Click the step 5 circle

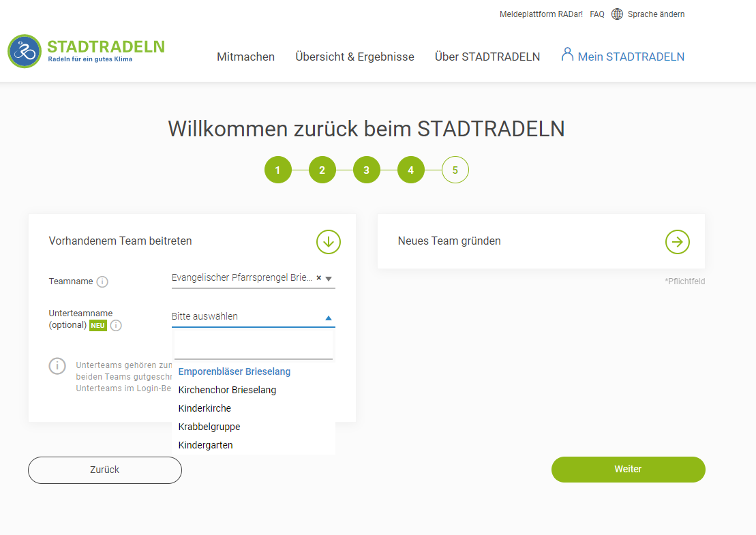[455, 170]
